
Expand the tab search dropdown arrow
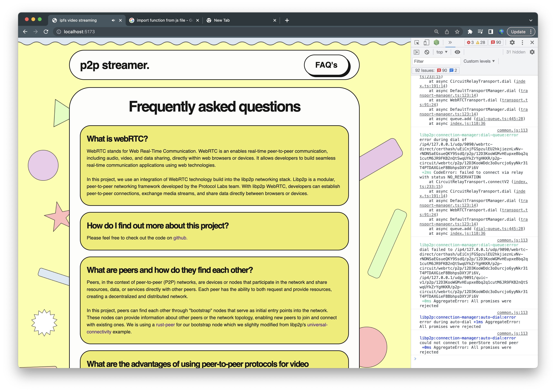coord(531,20)
